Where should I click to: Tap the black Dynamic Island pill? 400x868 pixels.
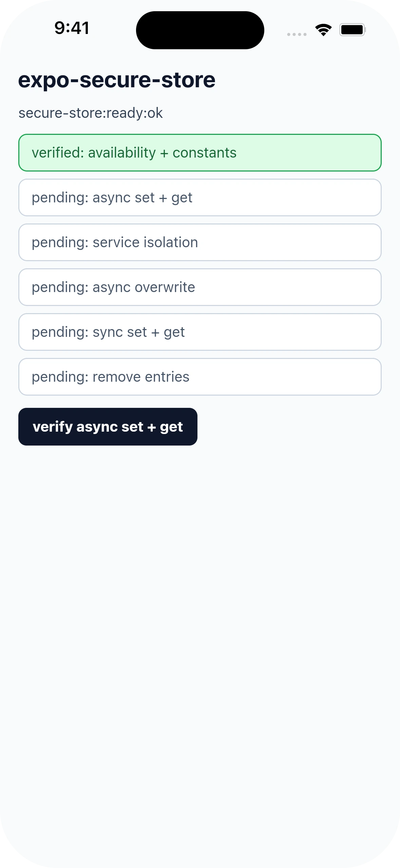tap(200, 30)
